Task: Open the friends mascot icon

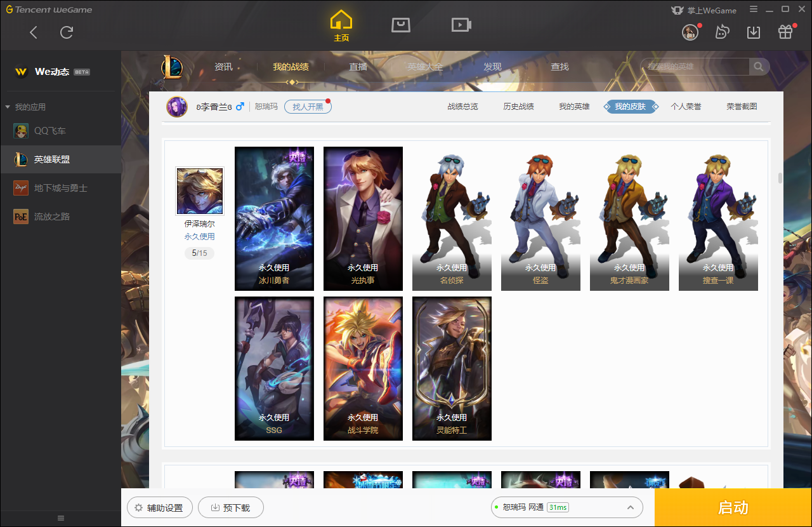Action: [x=722, y=32]
